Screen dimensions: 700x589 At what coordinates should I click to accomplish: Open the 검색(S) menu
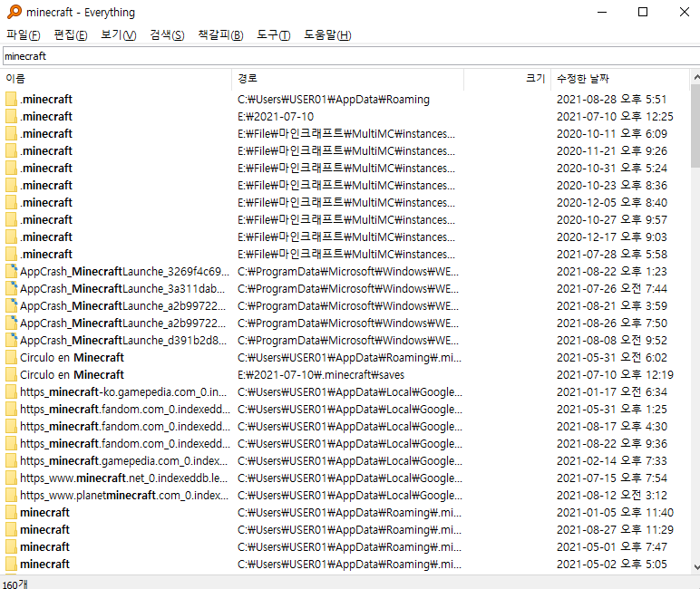pos(167,35)
